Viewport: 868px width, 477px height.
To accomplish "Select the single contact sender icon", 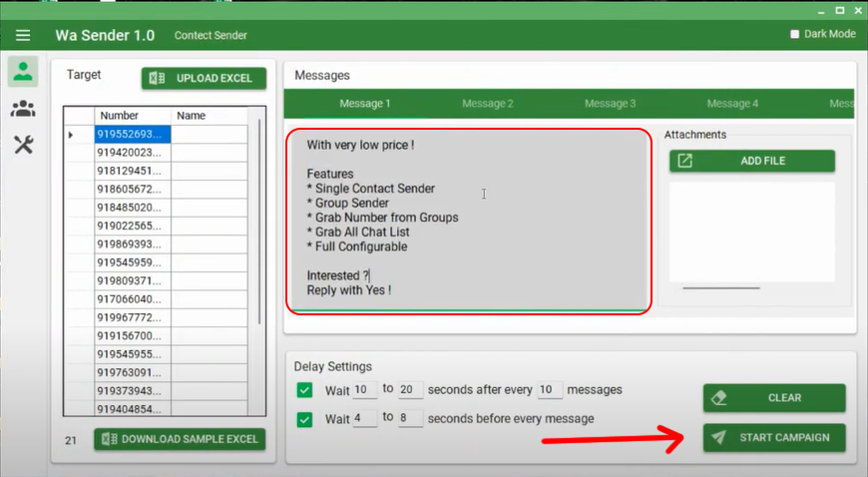I will tap(23, 72).
